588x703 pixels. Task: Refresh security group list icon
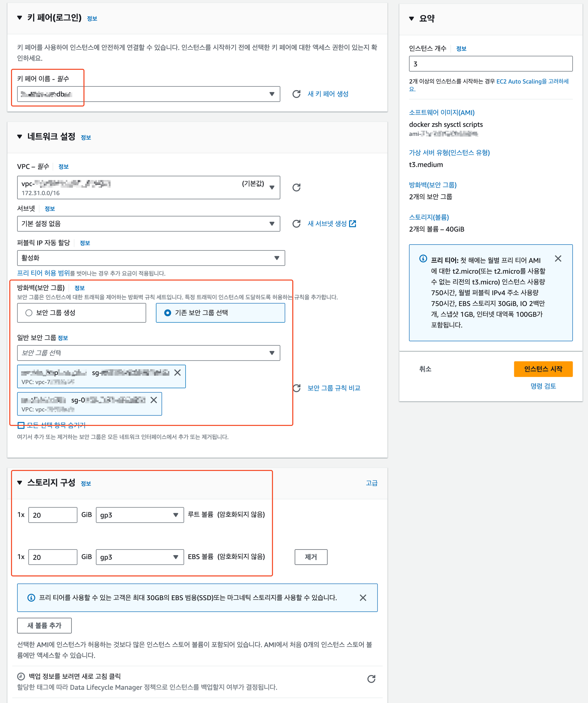(296, 388)
